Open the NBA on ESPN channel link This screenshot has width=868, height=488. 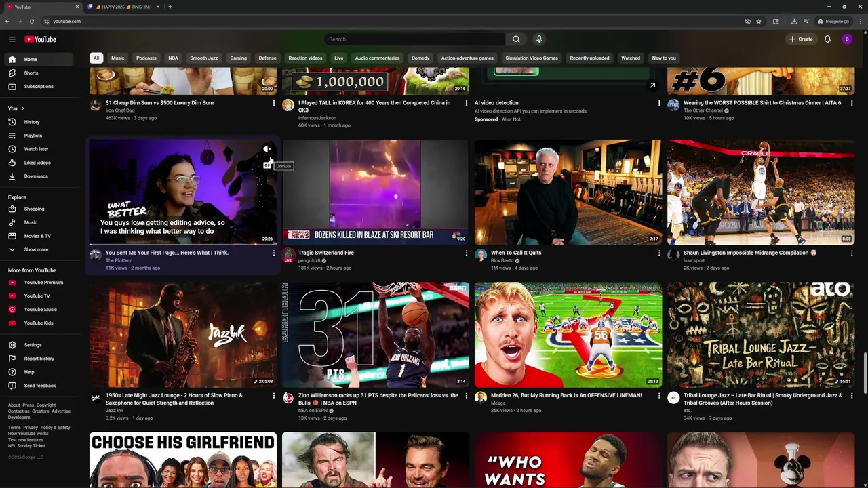click(313, 410)
